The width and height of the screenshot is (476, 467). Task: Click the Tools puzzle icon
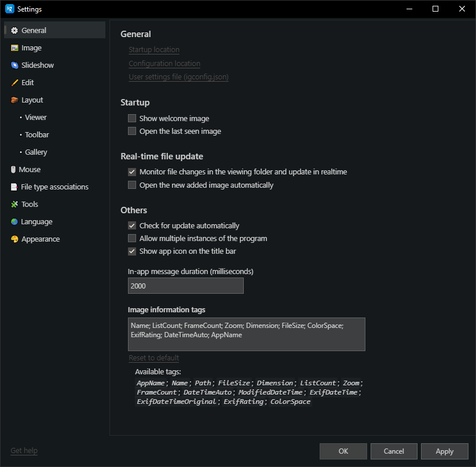point(14,204)
